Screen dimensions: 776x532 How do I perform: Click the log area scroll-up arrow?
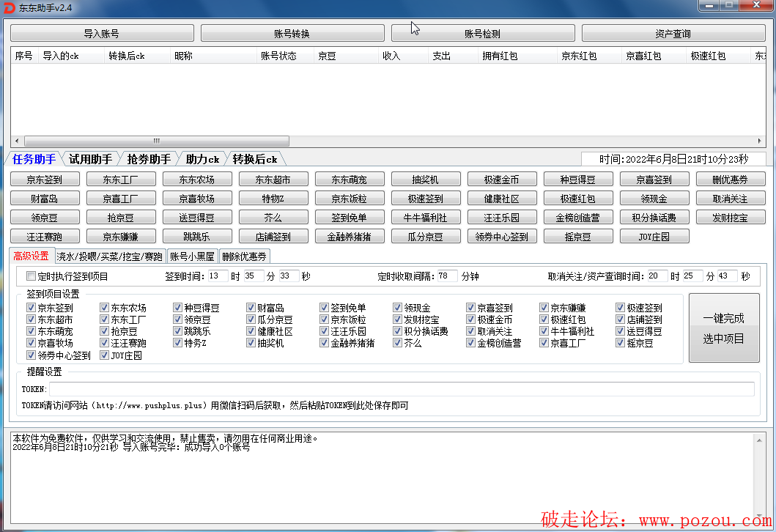click(759, 440)
